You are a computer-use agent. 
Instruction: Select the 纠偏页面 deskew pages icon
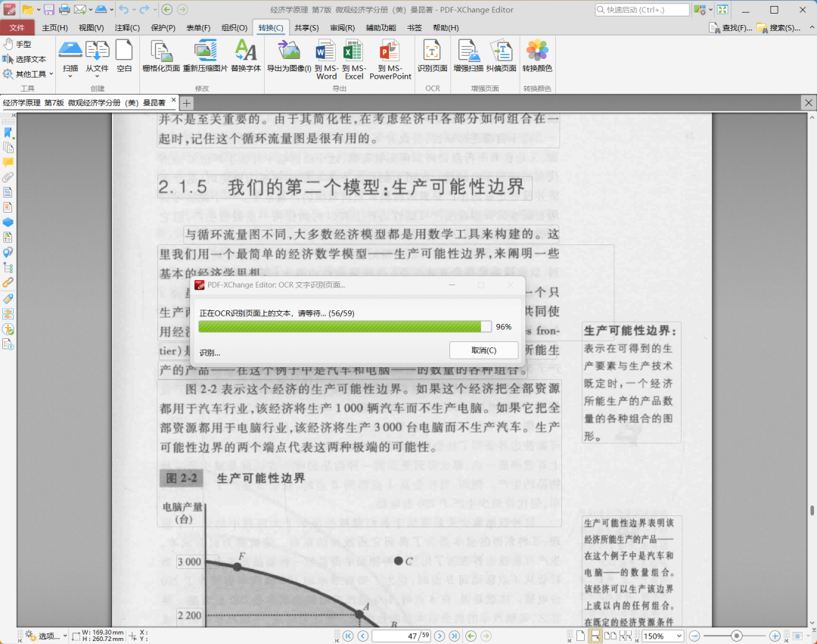coord(501,57)
